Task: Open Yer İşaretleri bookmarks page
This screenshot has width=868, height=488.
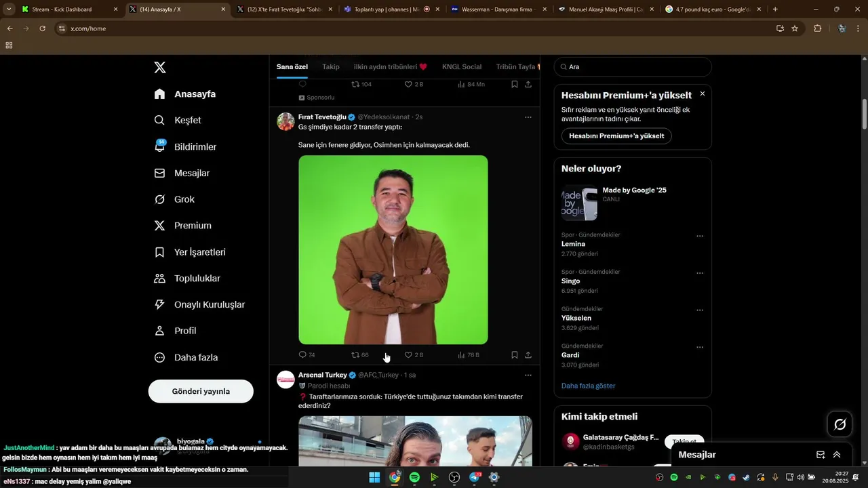Action: coord(190,252)
